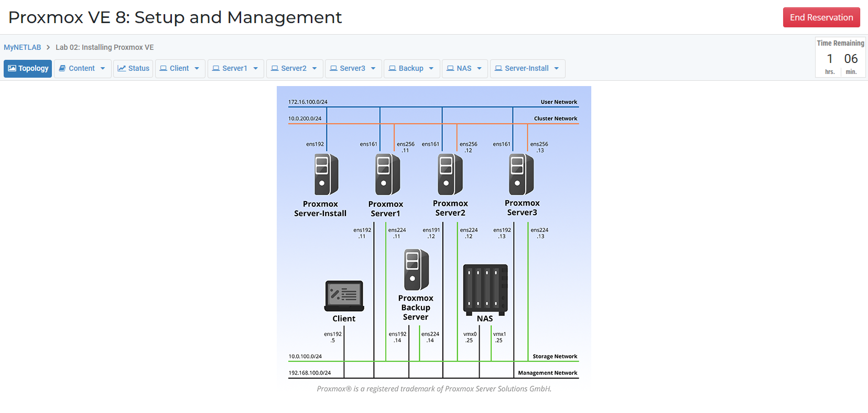Click the Client laptop icon in diagram
The image size is (868, 413).
click(x=344, y=296)
